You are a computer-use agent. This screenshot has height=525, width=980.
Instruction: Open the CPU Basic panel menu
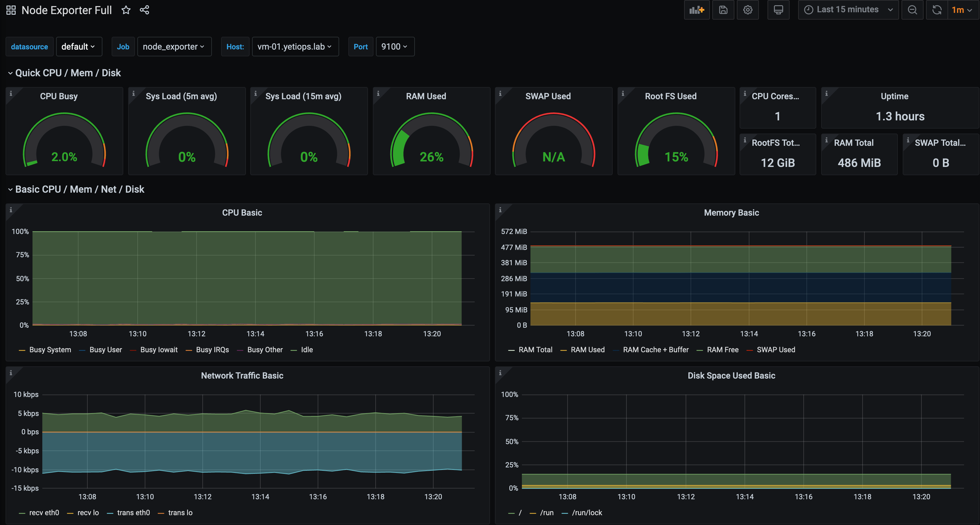(x=242, y=213)
